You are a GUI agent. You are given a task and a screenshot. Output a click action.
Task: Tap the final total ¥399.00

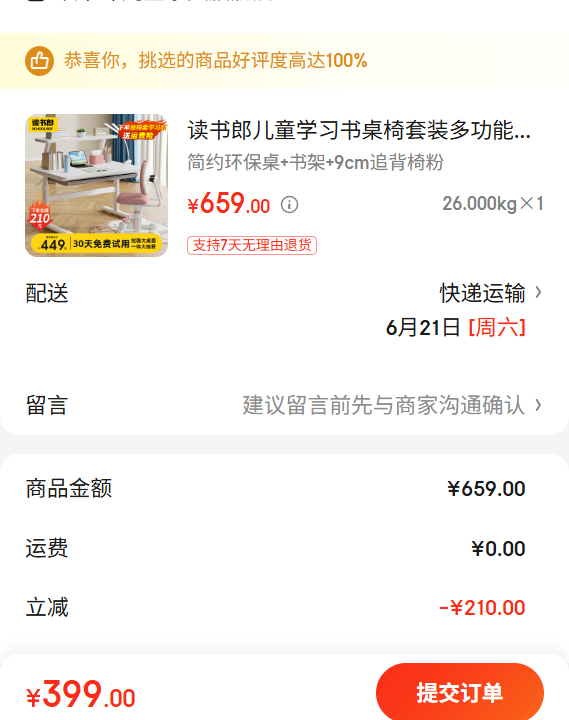point(81,694)
